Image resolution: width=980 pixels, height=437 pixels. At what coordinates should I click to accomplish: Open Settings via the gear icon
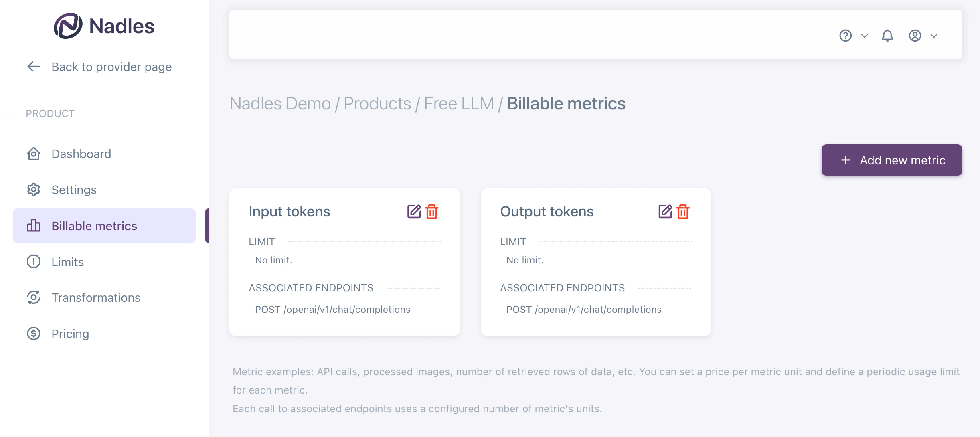[33, 190]
